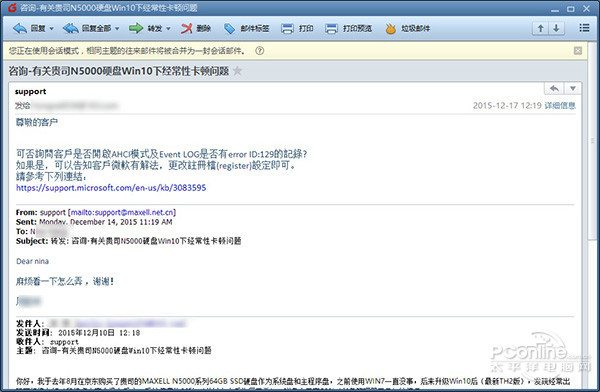Star the email subject
The width and height of the screenshot is (600, 392).
[x=238, y=71]
